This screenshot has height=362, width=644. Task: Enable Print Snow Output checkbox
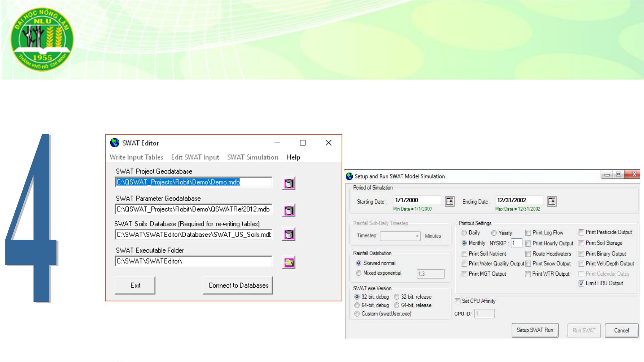pos(528,264)
